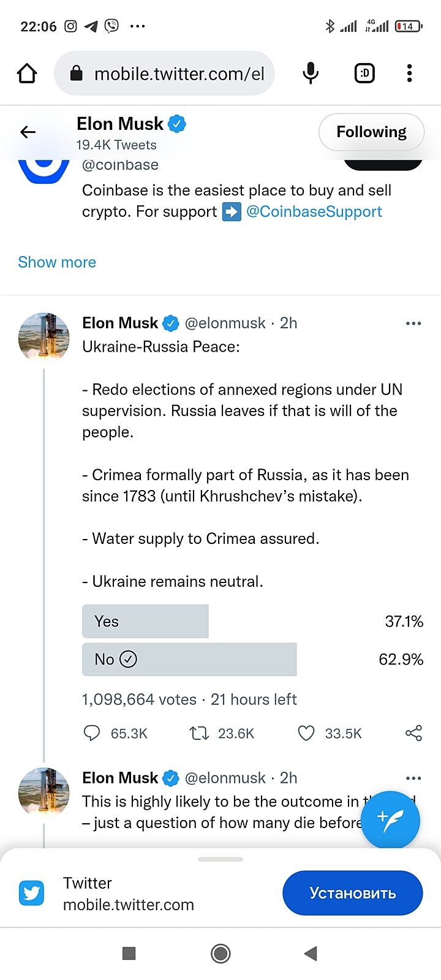Viewport: 441px width, 980px height.
Task: Open more options on the peace poll tweet
Action: [x=413, y=323]
